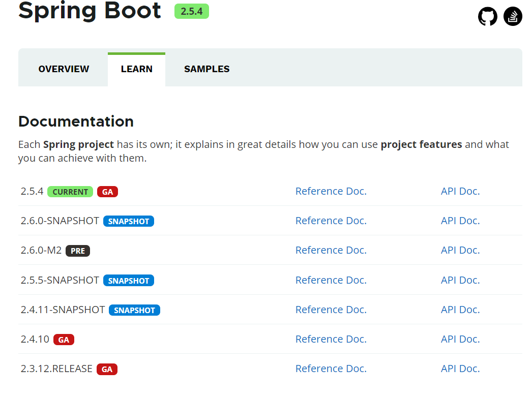Image resolution: width=532 pixels, height=397 pixels.
Task: Click the Documentation heading
Action: coord(76,121)
